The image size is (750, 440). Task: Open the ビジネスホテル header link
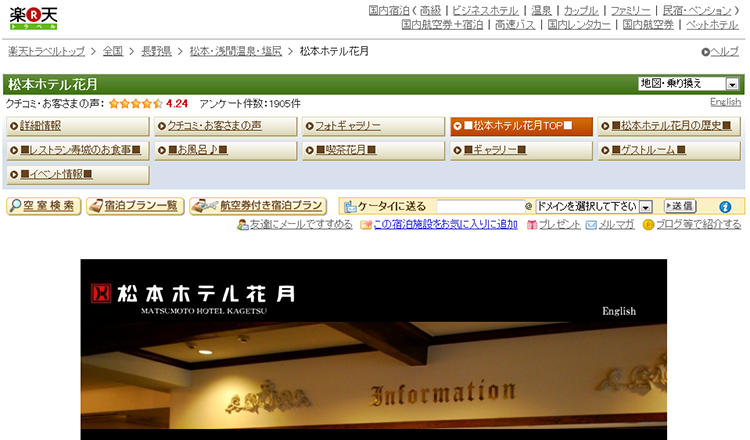[485, 11]
